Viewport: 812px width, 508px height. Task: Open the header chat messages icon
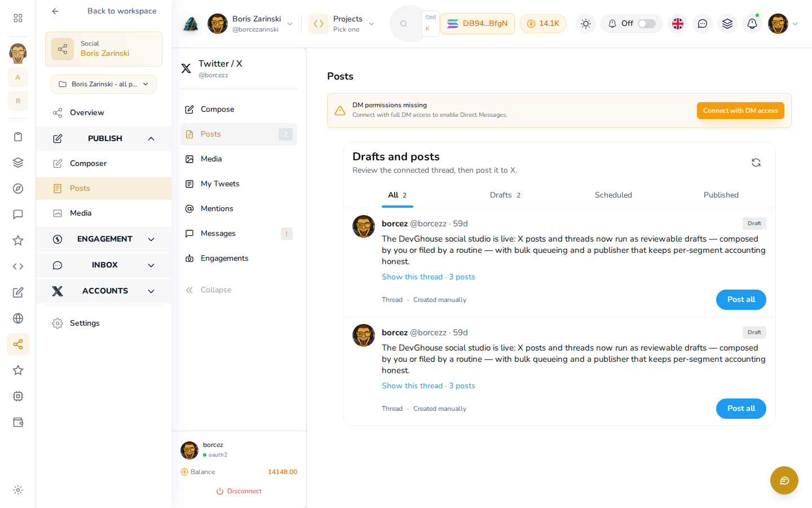pyautogui.click(x=703, y=24)
